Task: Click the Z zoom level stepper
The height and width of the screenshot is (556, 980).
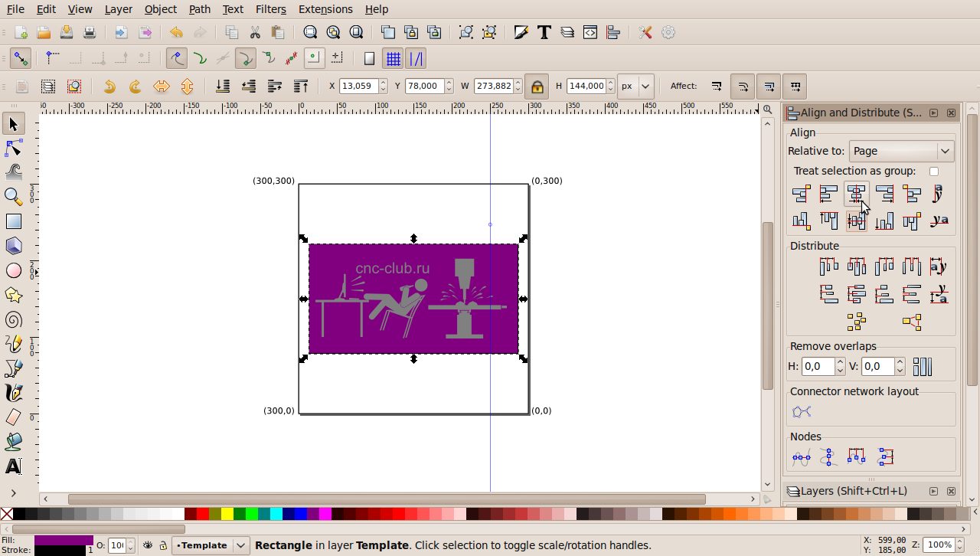Action: pyautogui.click(x=960, y=546)
